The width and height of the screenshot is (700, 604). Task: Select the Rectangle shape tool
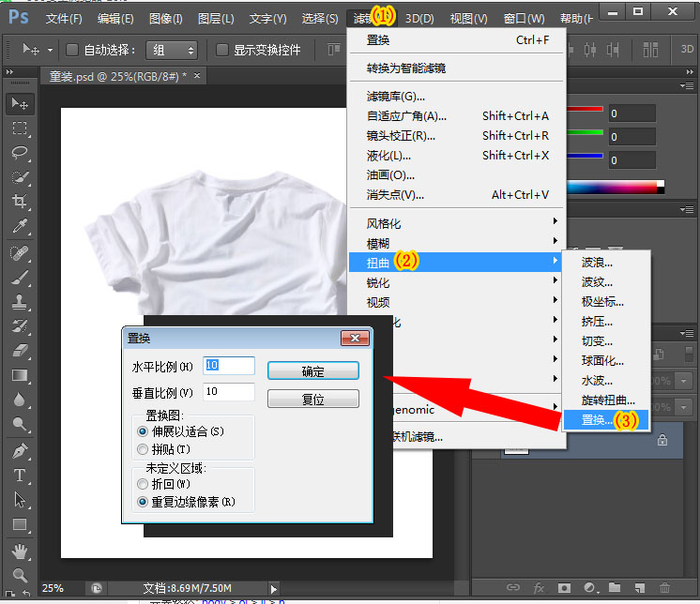pos(20,524)
